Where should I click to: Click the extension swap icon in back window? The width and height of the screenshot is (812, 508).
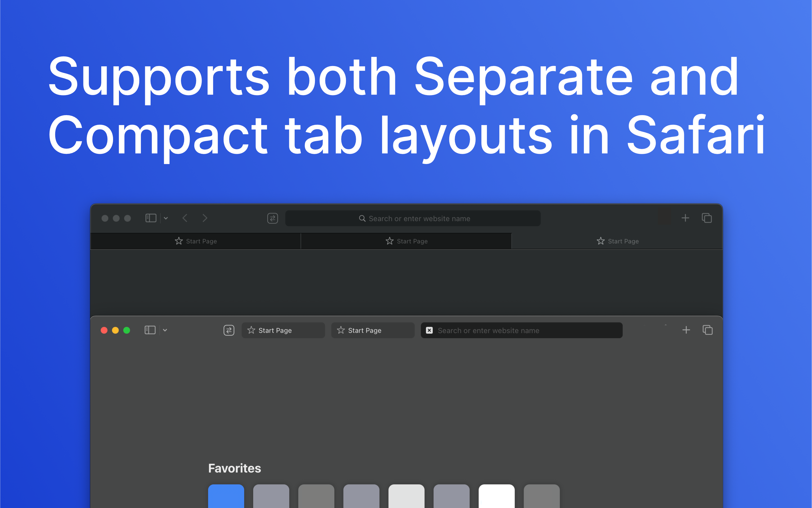click(272, 218)
